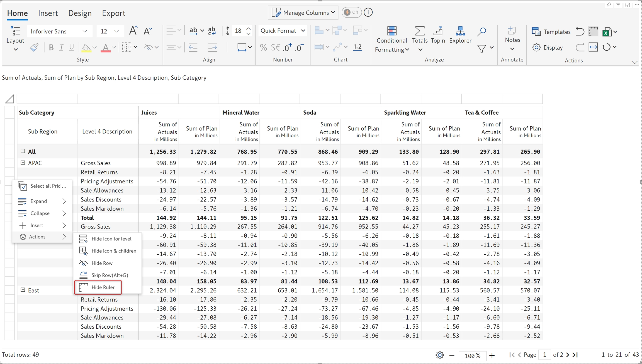Click the Totals sigma icon
This screenshot has height=364, width=642.
419,31
